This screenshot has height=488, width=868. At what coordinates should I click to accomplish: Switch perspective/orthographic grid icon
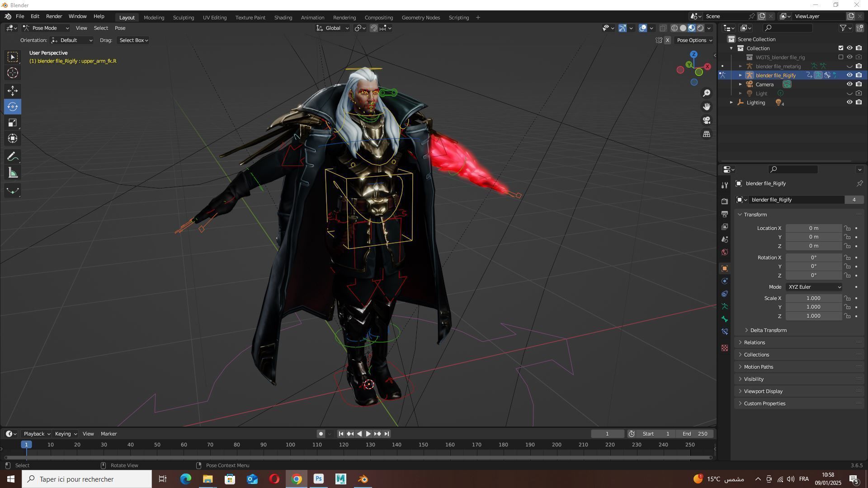pos(707,134)
